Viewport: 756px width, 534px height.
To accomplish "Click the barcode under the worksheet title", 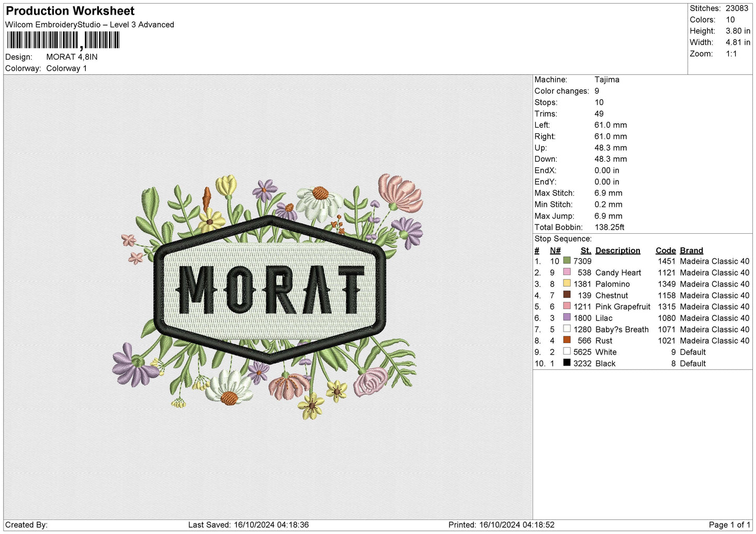I will (63, 40).
